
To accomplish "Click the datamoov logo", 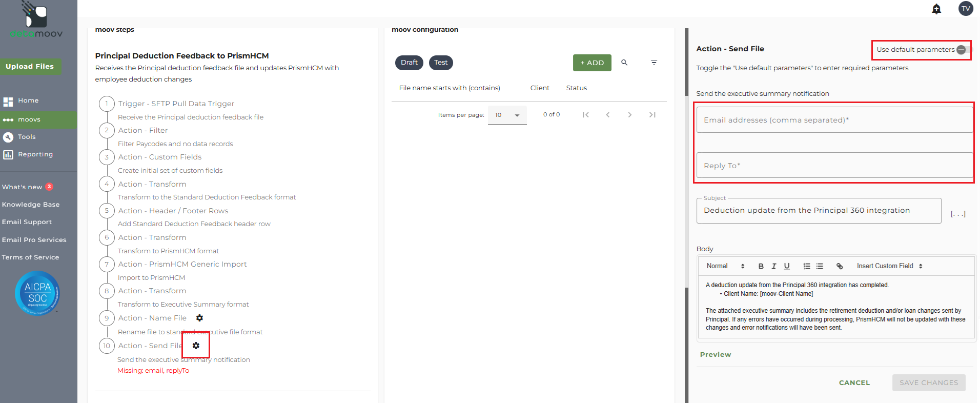I will pyautogui.click(x=36, y=19).
